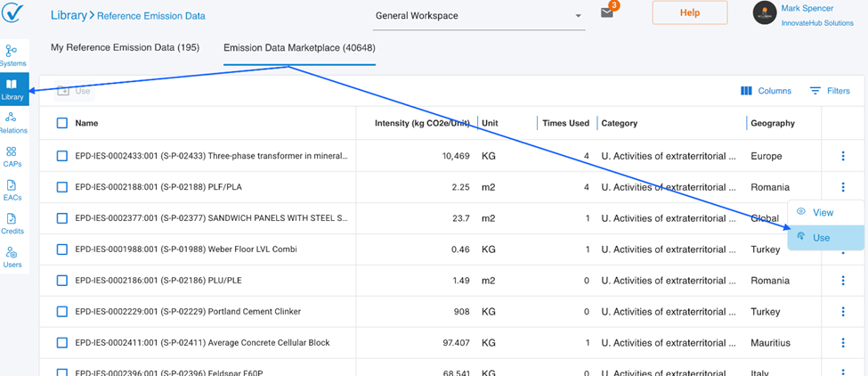Open the actions menu for the Europe transformer row
The height and width of the screenshot is (376, 868).
click(842, 156)
